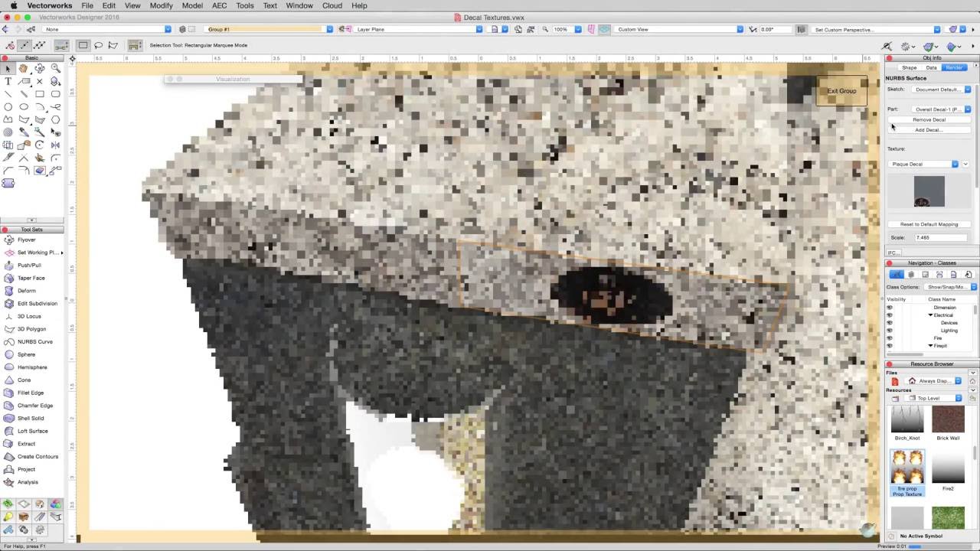Viewport: 980px width, 551px height.
Task: Open the Part Overall Decal-1 dropdown
Action: [941, 109]
